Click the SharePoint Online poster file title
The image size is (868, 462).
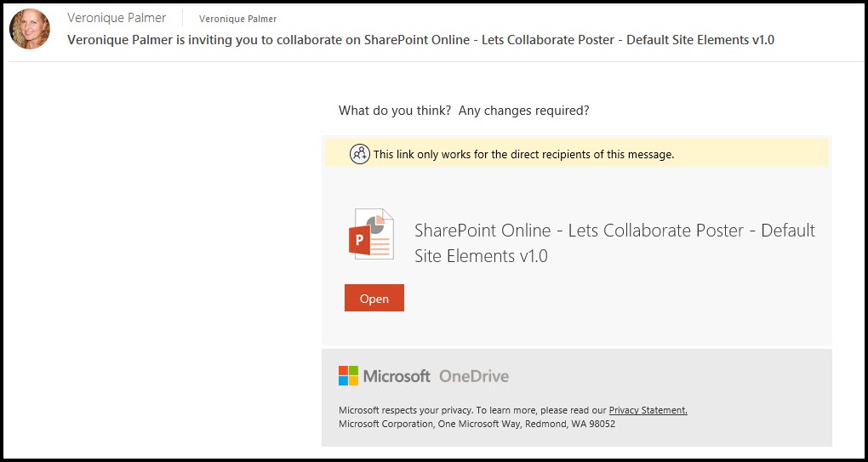click(x=614, y=231)
